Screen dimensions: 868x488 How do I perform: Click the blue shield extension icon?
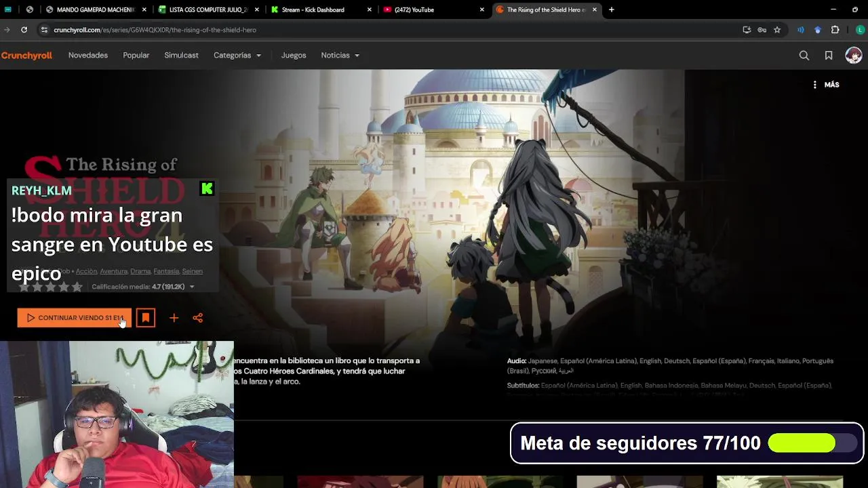point(818,30)
